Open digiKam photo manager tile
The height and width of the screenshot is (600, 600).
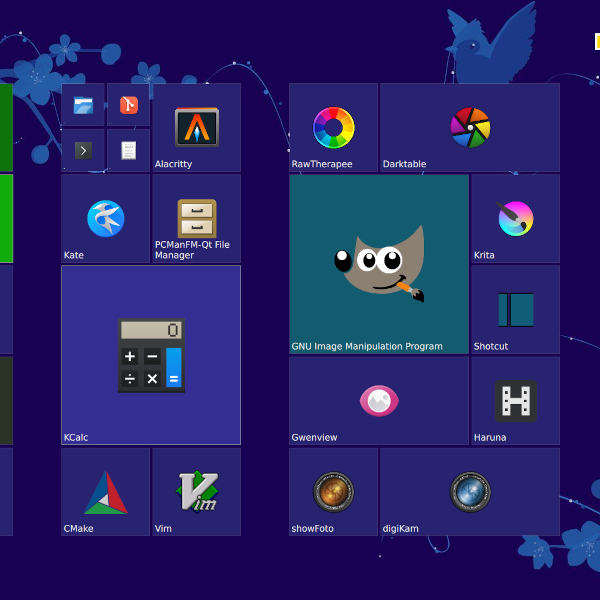click(470, 492)
